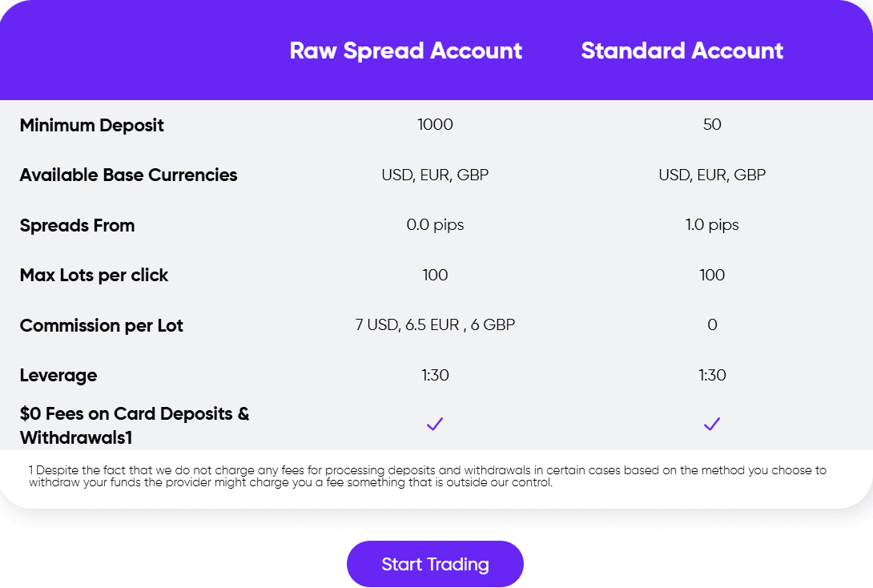Toggle the $0 card fees checkmark for Standard

tap(712, 424)
